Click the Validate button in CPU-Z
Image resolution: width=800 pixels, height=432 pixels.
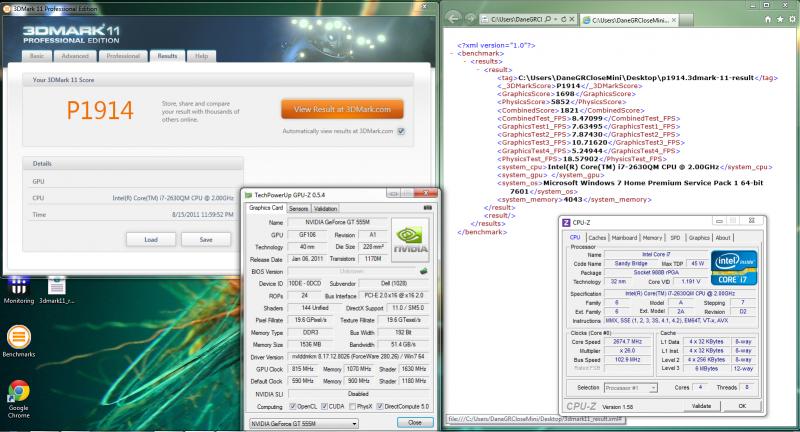point(702,406)
